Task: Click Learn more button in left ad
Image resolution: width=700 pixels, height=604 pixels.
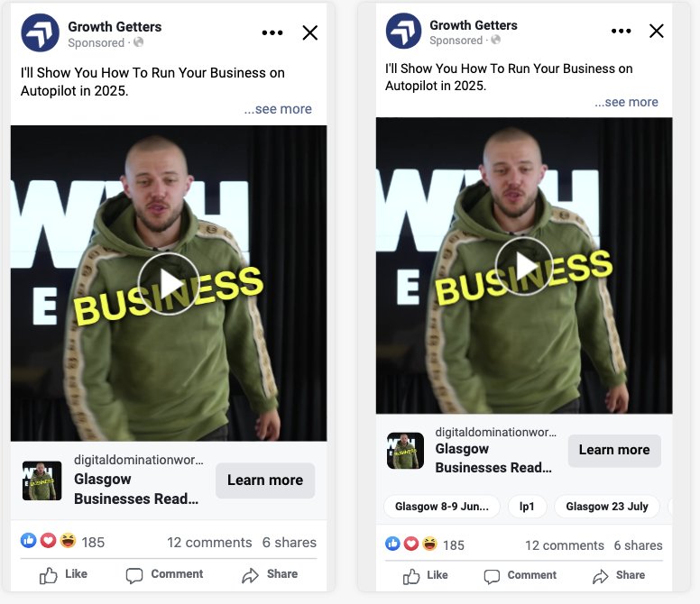Action: pyautogui.click(x=265, y=480)
